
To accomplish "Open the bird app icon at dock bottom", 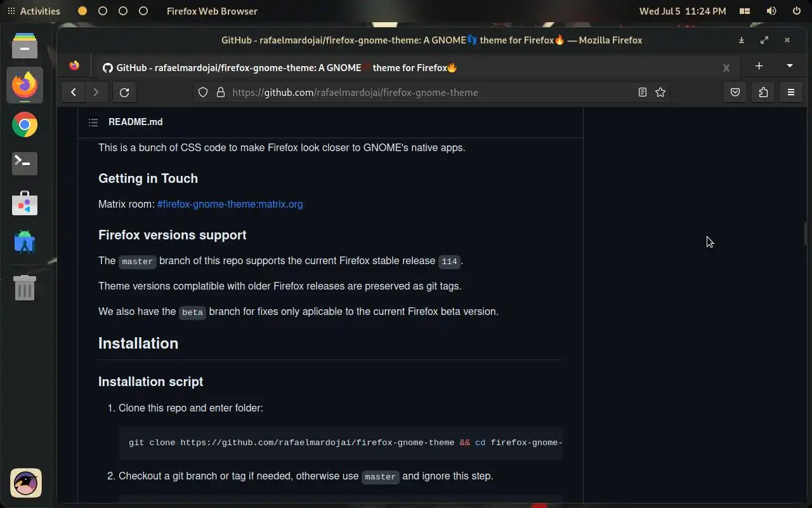I will point(26,483).
